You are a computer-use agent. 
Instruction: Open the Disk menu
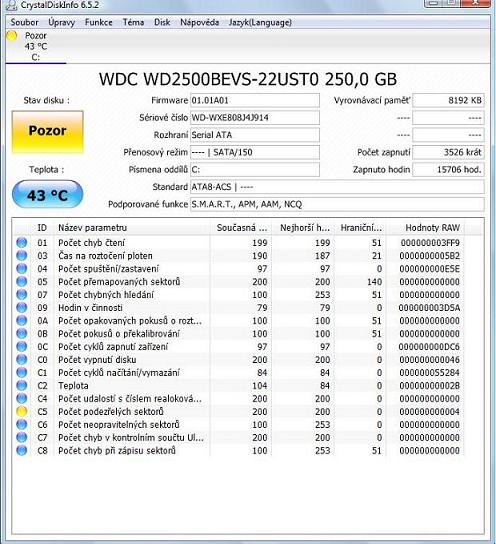pos(162,23)
